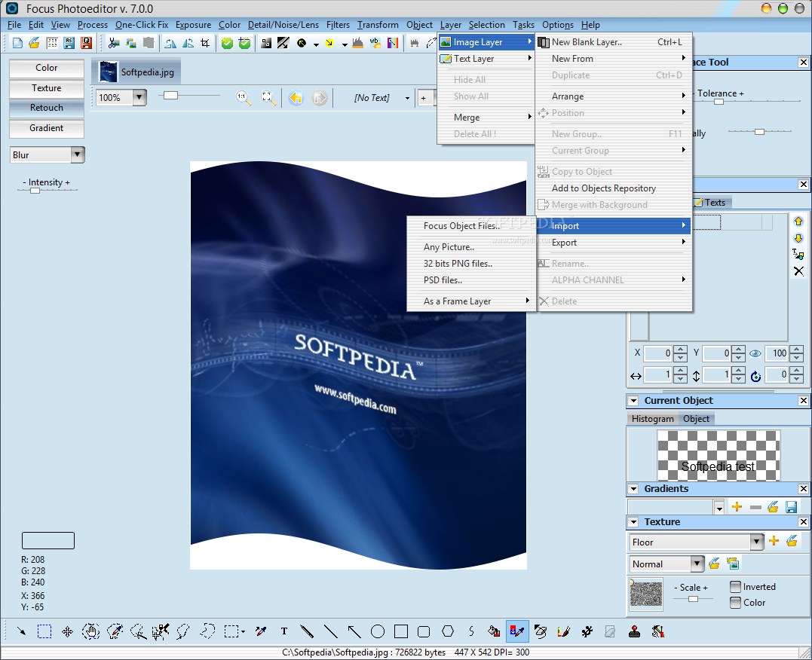The image size is (812, 660).
Task: Open the Filters menu
Action: [x=338, y=25]
